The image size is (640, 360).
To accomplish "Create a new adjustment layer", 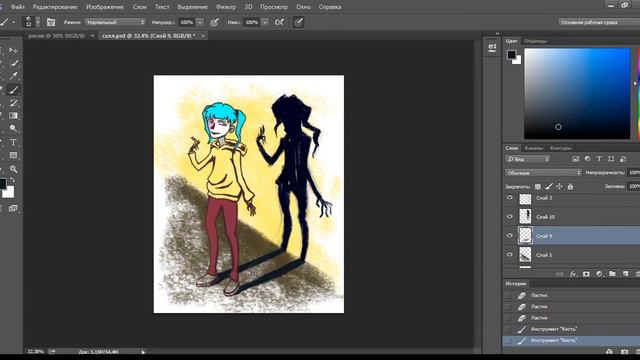I will click(x=599, y=274).
